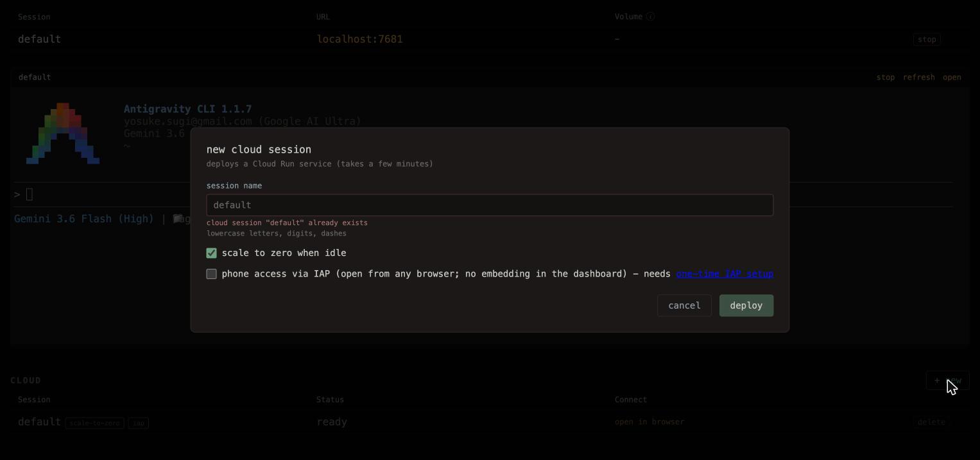Click the default session name in top table

(39, 39)
